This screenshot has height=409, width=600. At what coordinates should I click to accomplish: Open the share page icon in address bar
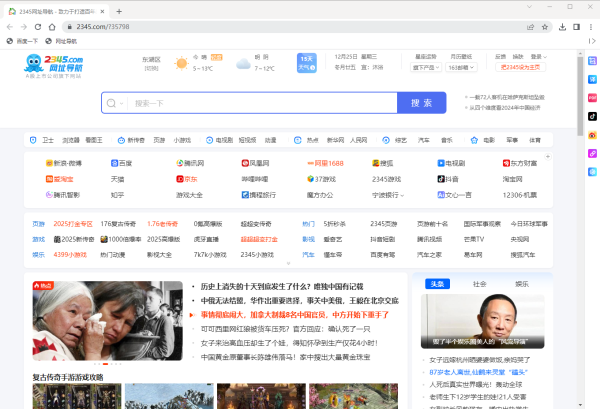point(530,27)
